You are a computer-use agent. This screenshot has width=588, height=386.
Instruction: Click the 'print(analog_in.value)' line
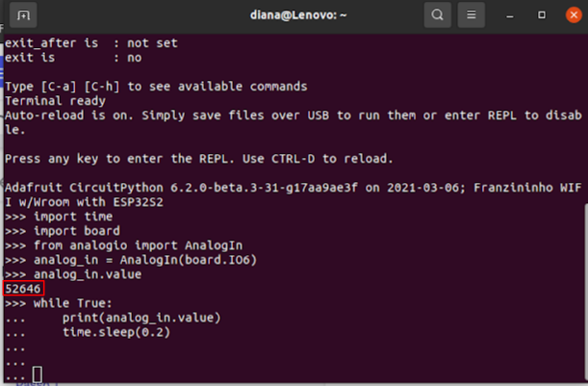click(x=141, y=318)
